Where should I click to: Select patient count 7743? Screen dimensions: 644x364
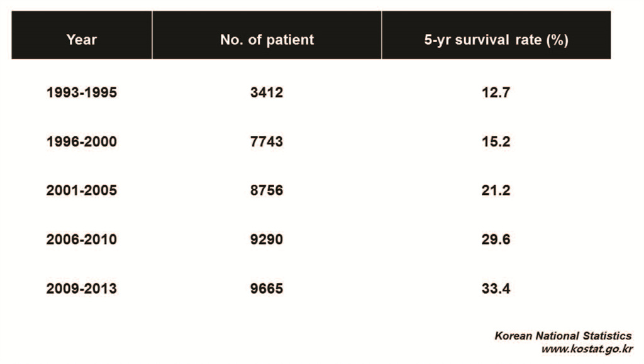[x=267, y=142]
